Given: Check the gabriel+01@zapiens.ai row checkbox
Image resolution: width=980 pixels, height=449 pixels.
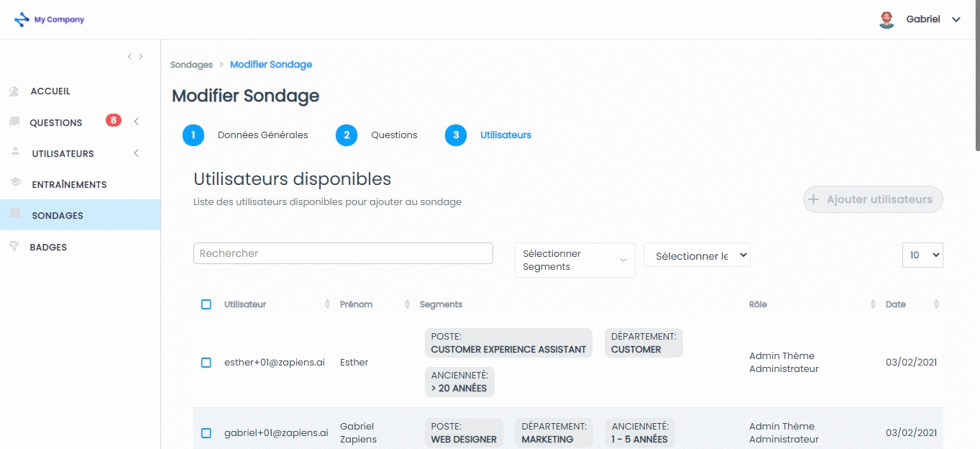Looking at the screenshot, I should pyautogui.click(x=206, y=433).
